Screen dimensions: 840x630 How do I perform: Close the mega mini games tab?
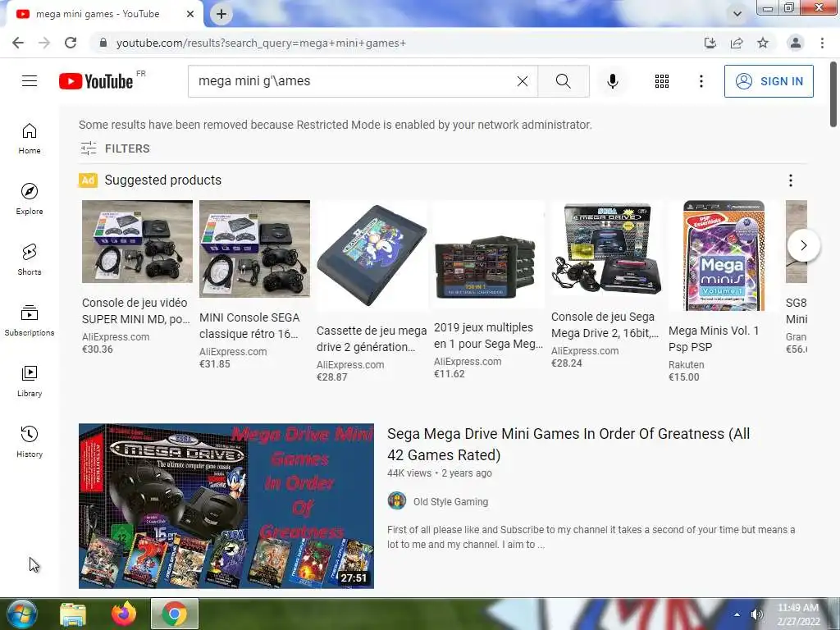coord(190,14)
